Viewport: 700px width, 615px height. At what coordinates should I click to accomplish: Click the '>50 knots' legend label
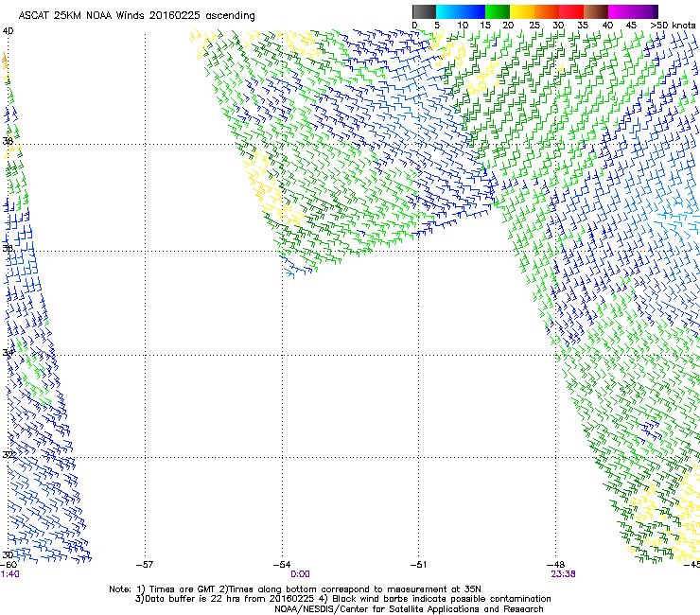[x=673, y=26]
